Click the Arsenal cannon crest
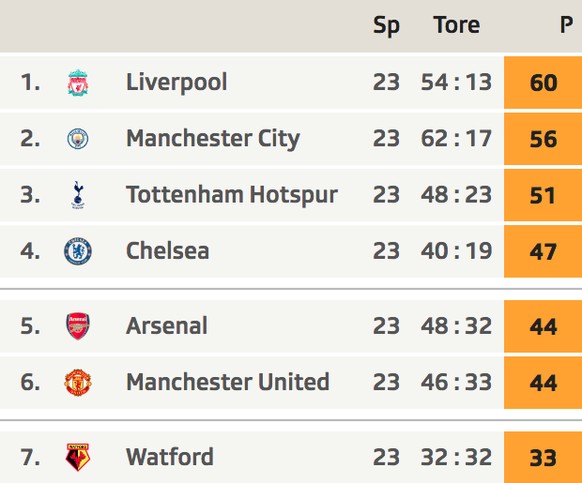This screenshot has height=483, width=582. pos(78,326)
